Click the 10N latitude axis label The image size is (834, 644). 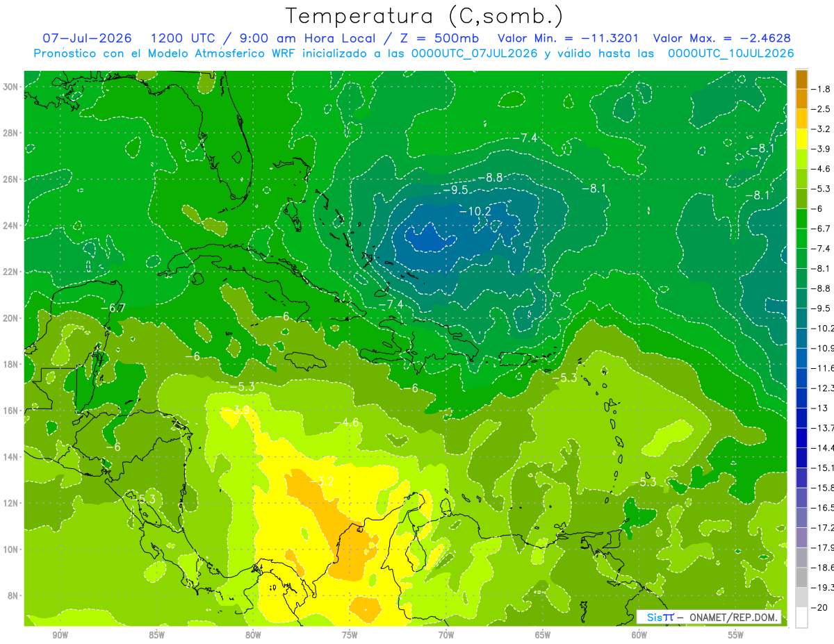12,550
